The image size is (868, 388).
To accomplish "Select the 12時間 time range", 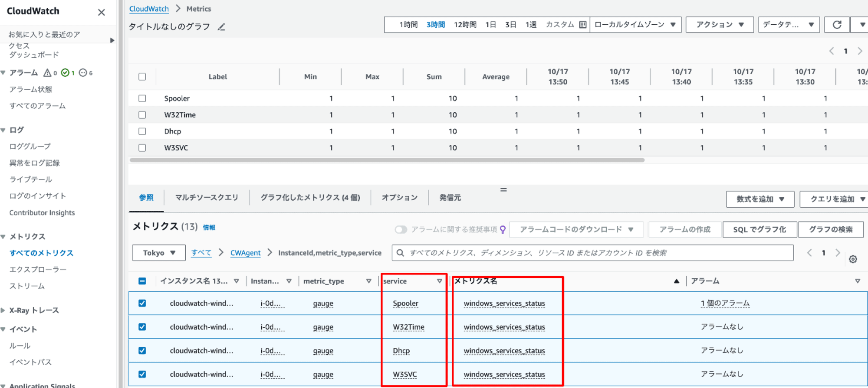I will click(x=465, y=25).
